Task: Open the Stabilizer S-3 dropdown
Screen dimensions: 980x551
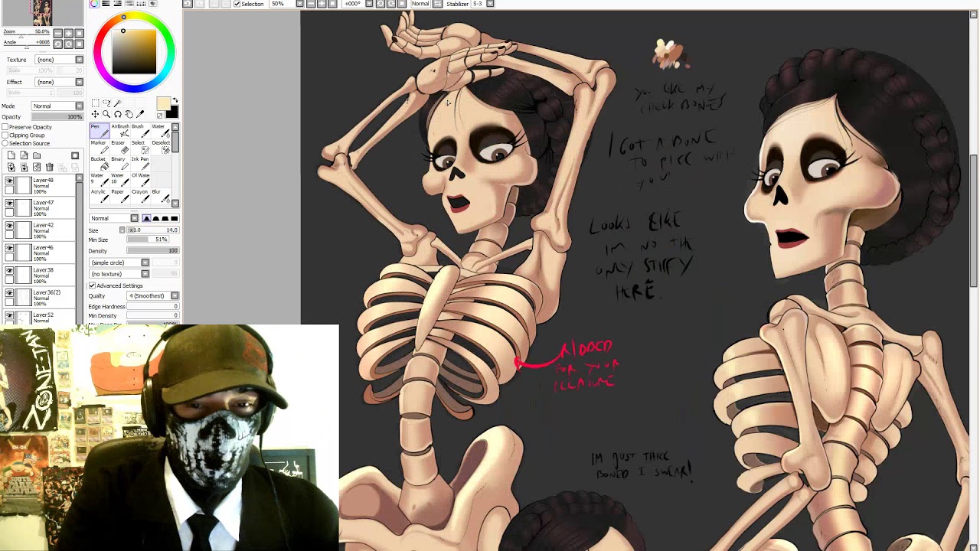Action: coord(481,4)
